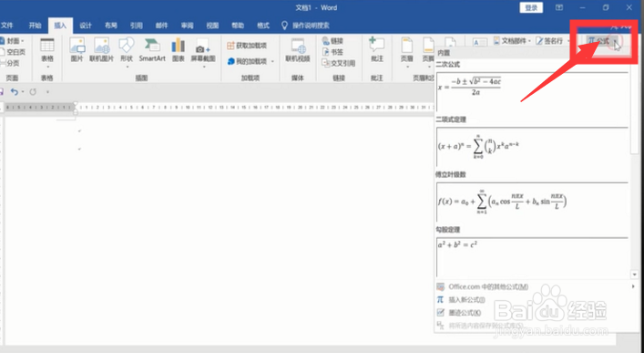Open the Format (格式) tab
Viewport: 644px width, 353px height.
263,26
